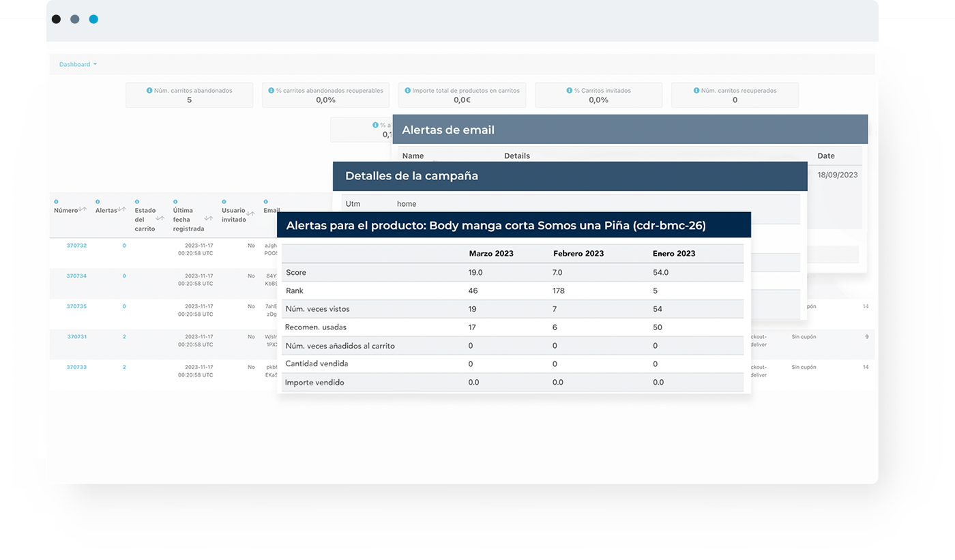
Task: Sort table by Número column arrows
Action: [83, 210]
